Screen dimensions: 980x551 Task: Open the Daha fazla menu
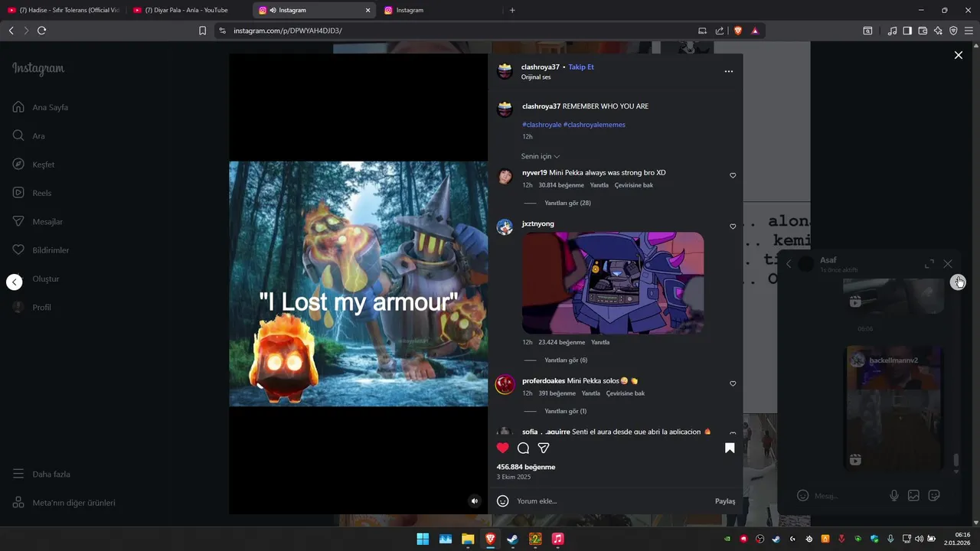(x=41, y=474)
